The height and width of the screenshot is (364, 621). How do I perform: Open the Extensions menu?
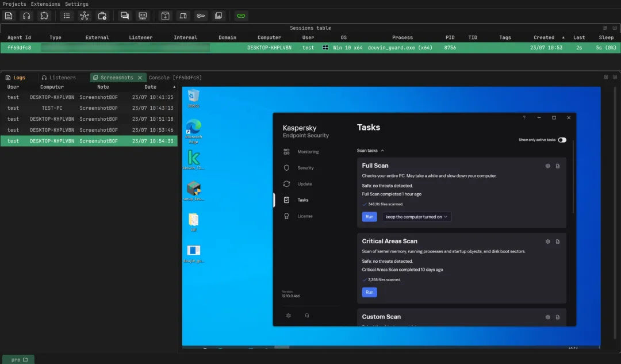[45, 4]
